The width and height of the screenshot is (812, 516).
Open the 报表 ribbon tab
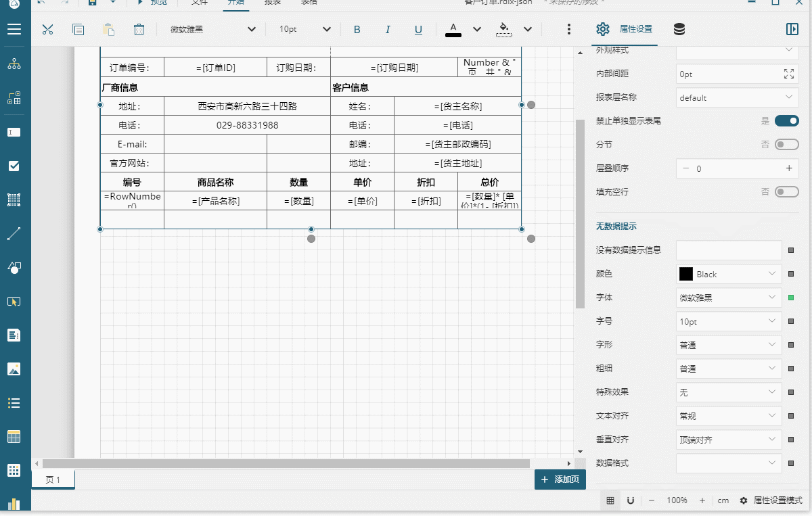272,3
